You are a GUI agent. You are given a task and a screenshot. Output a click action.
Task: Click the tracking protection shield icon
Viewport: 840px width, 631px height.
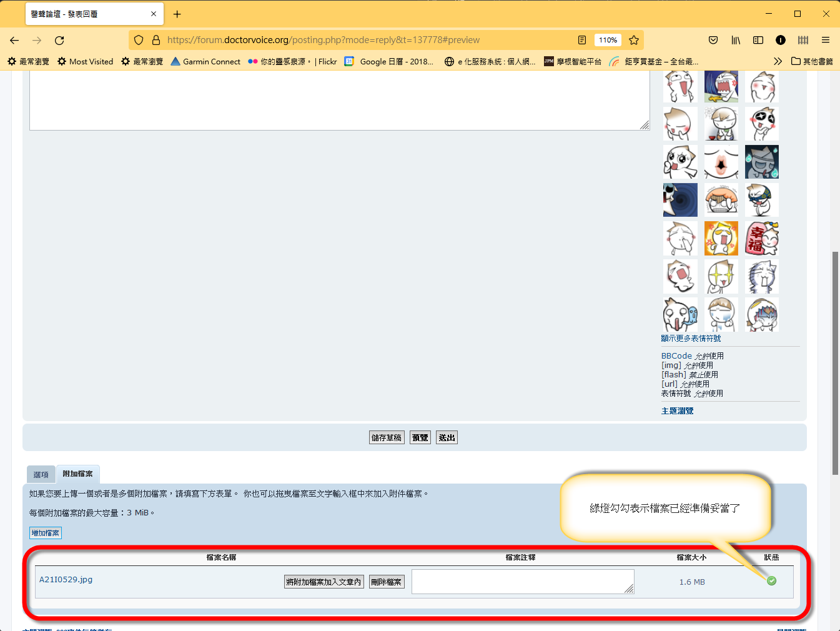pyautogui.click(x=139, y=40)
